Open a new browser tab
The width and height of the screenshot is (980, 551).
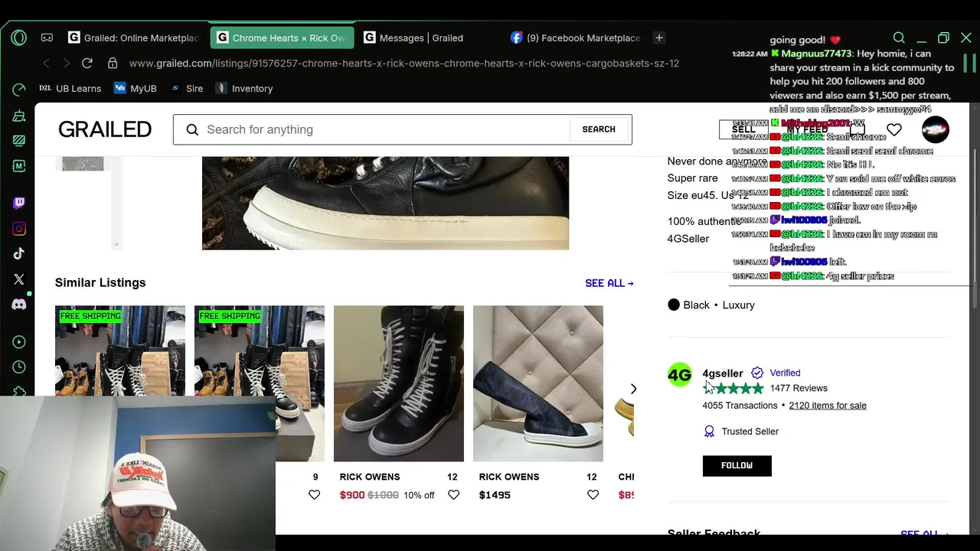point(659,37)
